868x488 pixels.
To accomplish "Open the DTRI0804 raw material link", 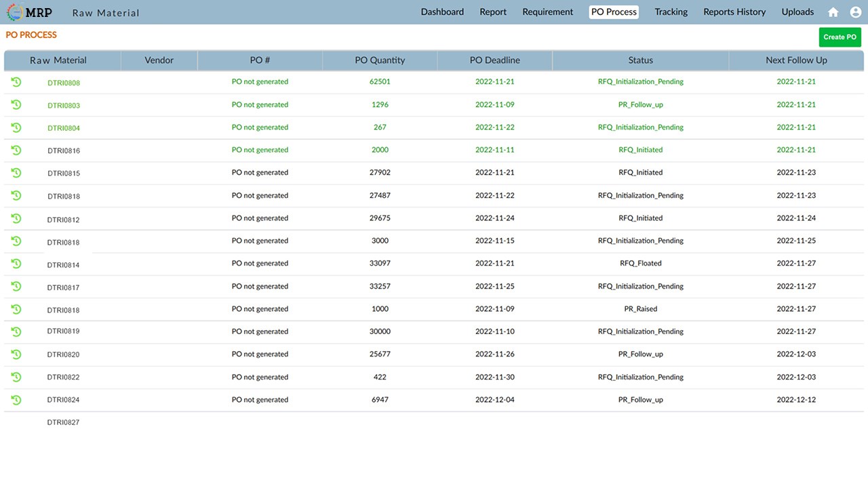I will [x=64, y=128].
